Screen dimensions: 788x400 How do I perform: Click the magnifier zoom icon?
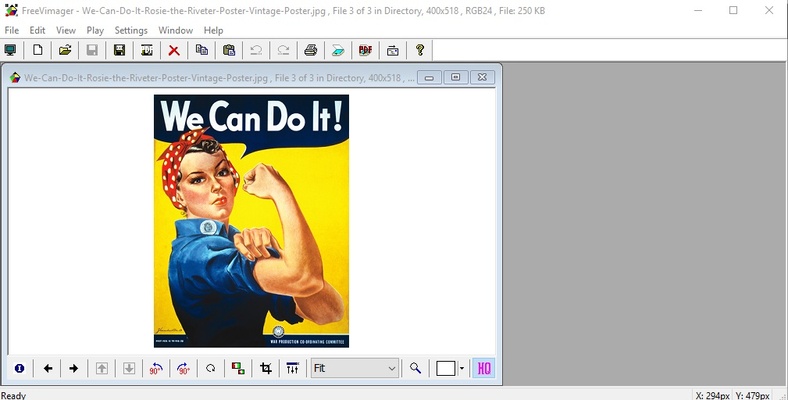pos(415,368)
